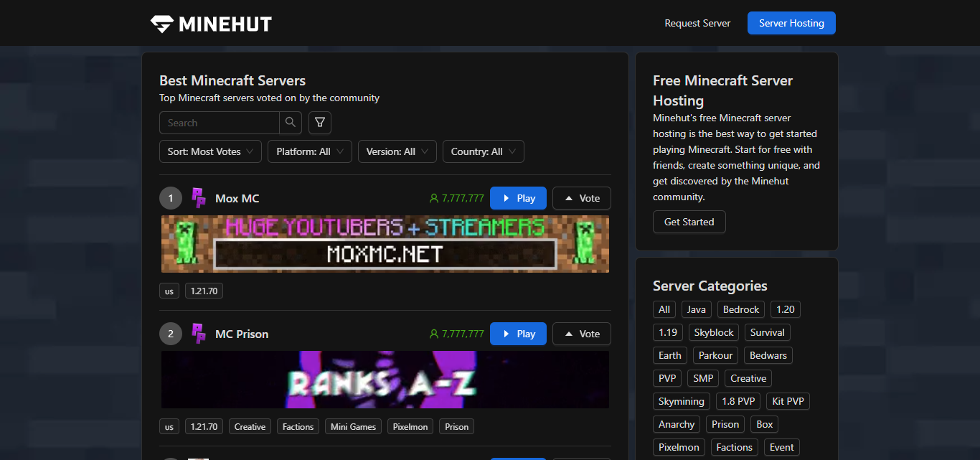Choose the Earth category
The image size is (980, 460).
pyautogui.click(x=670, y=355)
